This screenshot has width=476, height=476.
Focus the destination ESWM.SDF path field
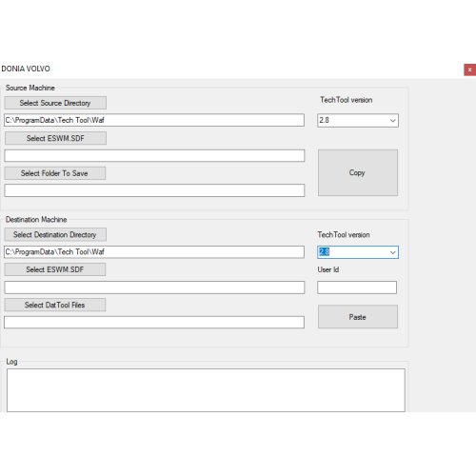154,288
